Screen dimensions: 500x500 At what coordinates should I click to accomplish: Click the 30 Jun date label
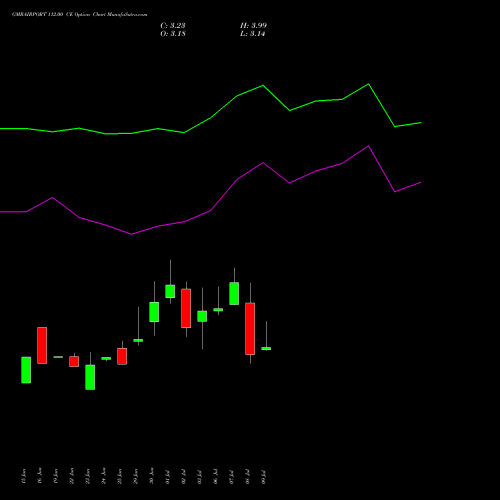pos(151,476)
